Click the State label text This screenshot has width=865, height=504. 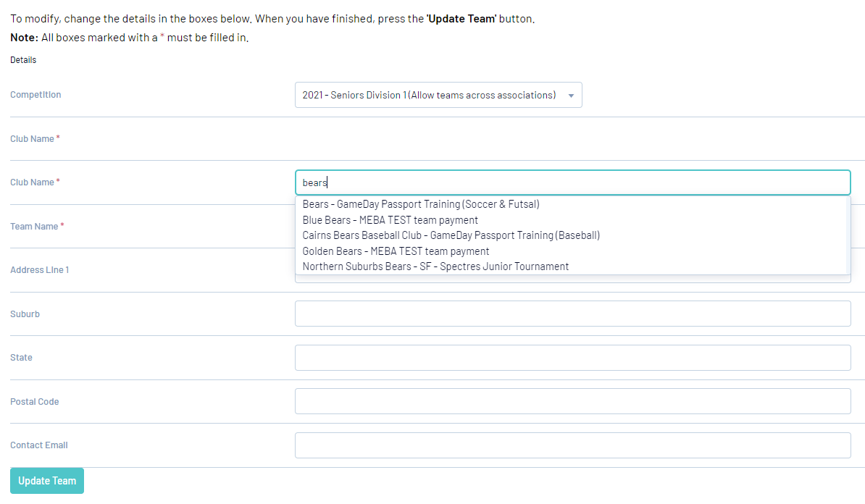22,358
